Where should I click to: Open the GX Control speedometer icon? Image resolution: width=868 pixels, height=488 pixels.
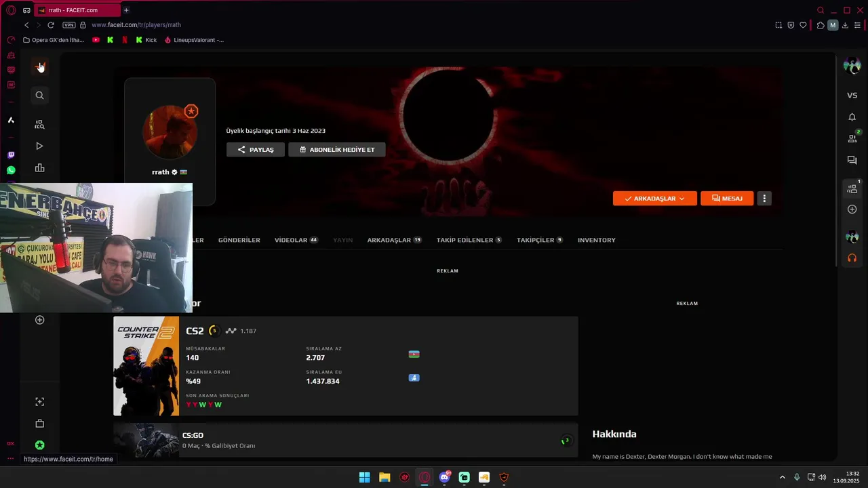(x=11, y=40)
